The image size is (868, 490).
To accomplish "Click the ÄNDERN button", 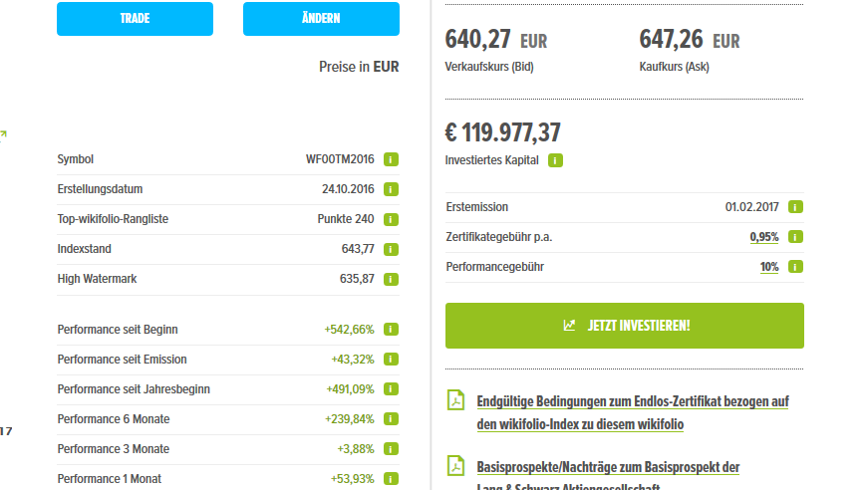I will tap(321, 19).
